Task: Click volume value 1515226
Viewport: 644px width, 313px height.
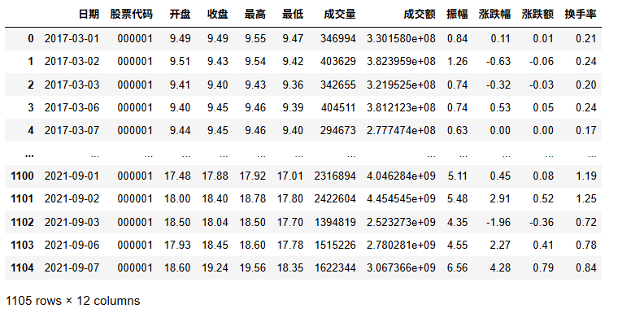Action: point(335,245)
